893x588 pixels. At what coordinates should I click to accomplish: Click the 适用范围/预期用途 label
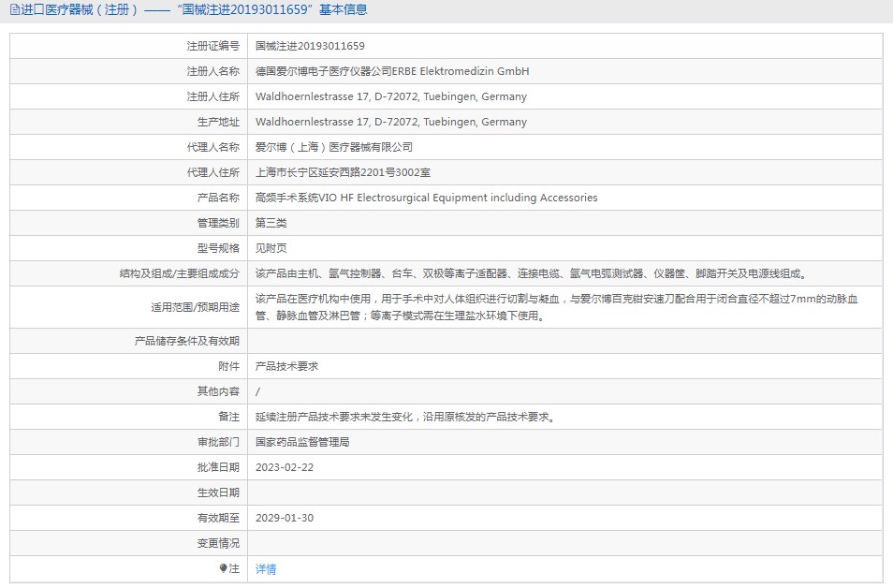pyautogui.click(x=195, y=307)
